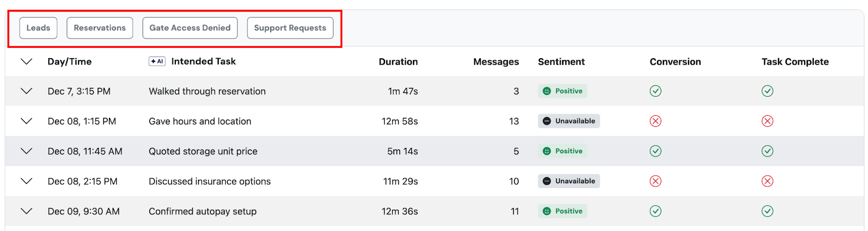Sort by the Duration column header
868x231 pixels.
[398, 62]
